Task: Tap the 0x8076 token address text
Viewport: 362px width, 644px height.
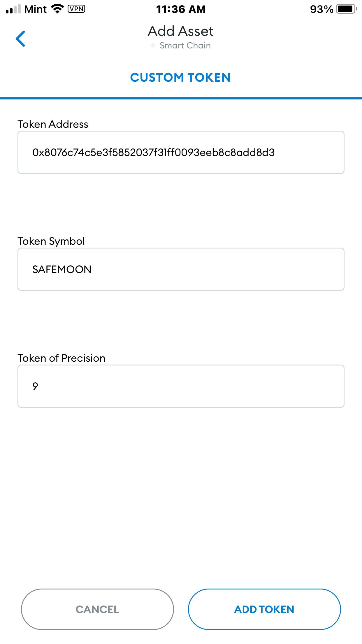Action: tap(155, 152)
